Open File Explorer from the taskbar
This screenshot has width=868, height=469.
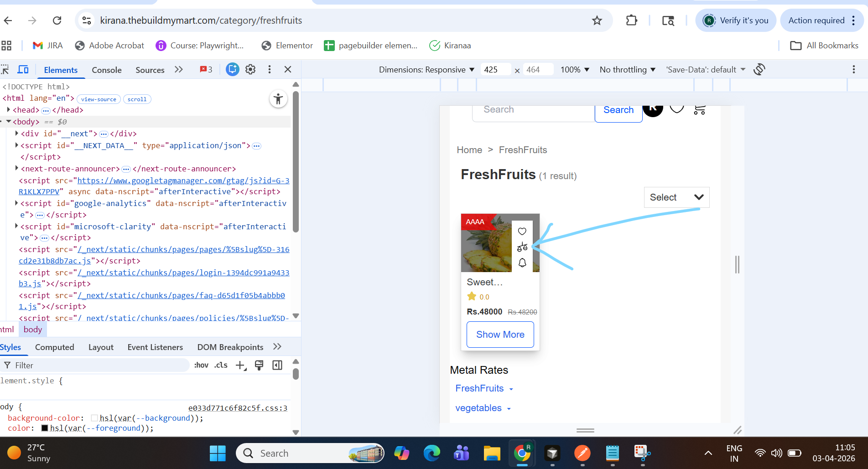click(x=492, y=453)
